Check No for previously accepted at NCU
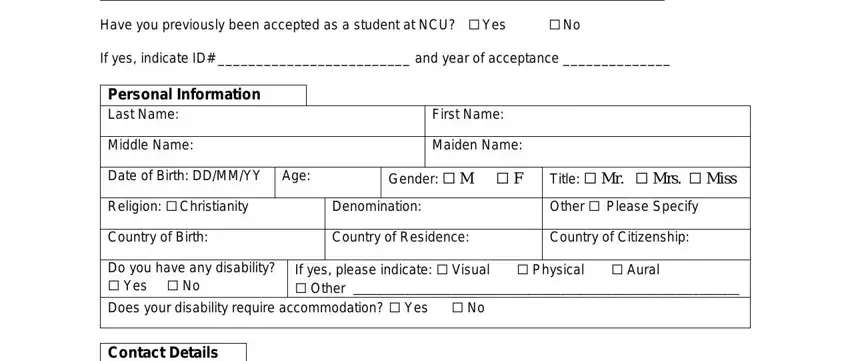 [555, 24]
